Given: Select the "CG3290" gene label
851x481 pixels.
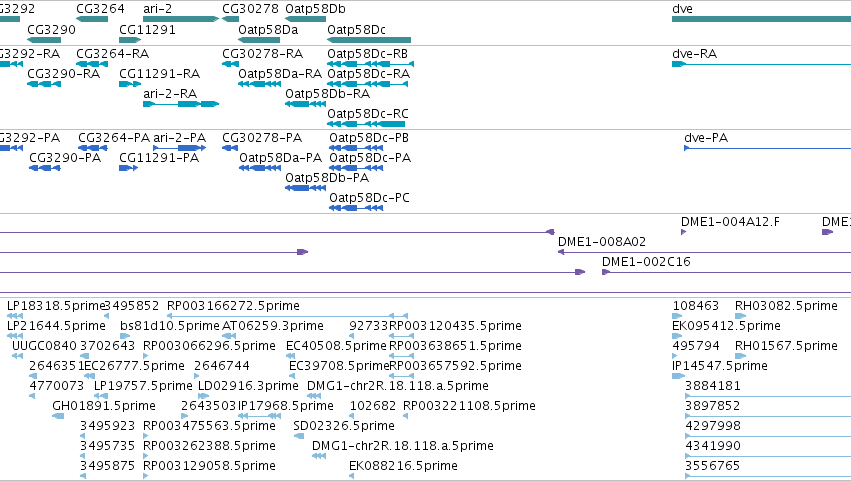Looking at the screenshot, I should 52,29.
